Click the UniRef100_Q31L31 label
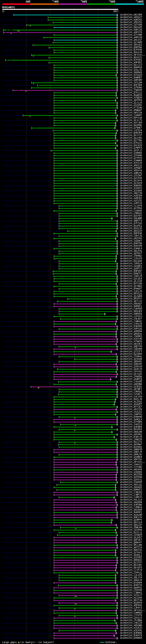The width and height of the screenshot is (146, 644). (131, 70)
